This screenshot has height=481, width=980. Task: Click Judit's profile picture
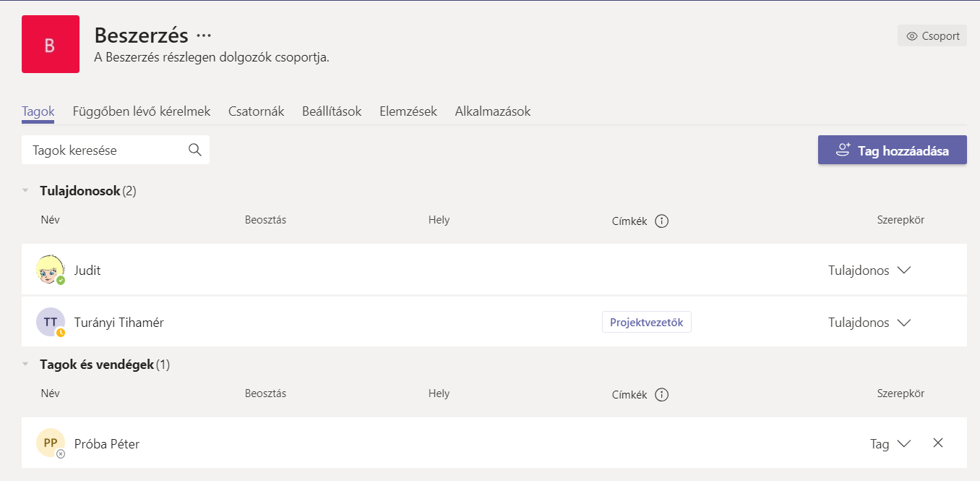point(50,270)
